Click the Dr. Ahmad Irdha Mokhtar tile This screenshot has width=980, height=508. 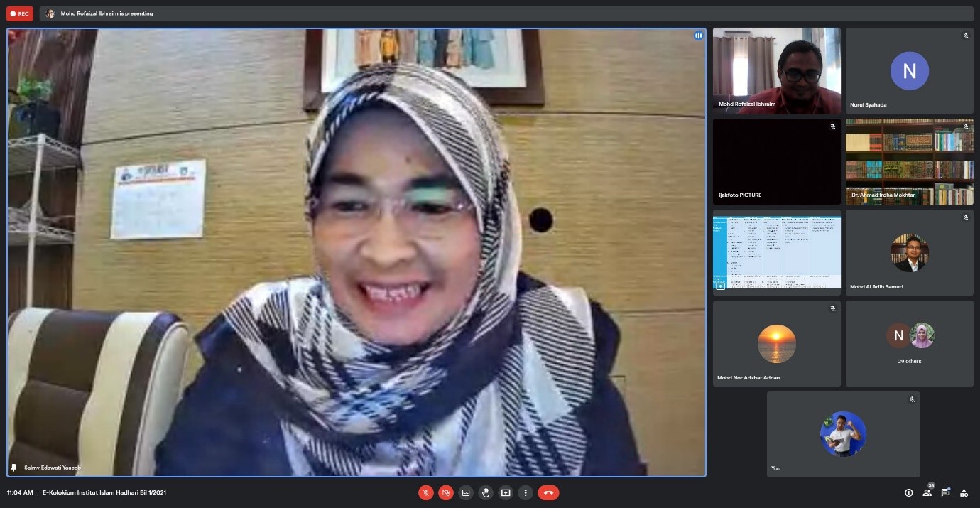(909, 161)
